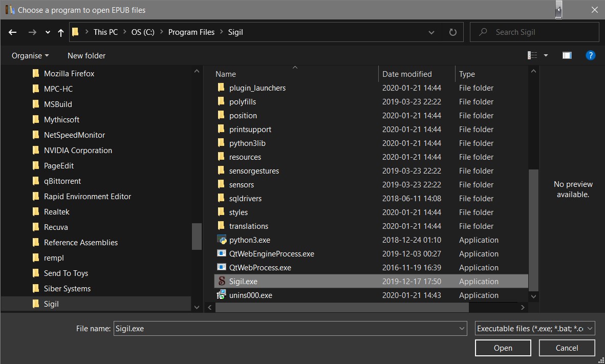Click the file list scroll right arrow
Image resolution: width=605 pixels, height=364 pixels.
pos(523,308)
